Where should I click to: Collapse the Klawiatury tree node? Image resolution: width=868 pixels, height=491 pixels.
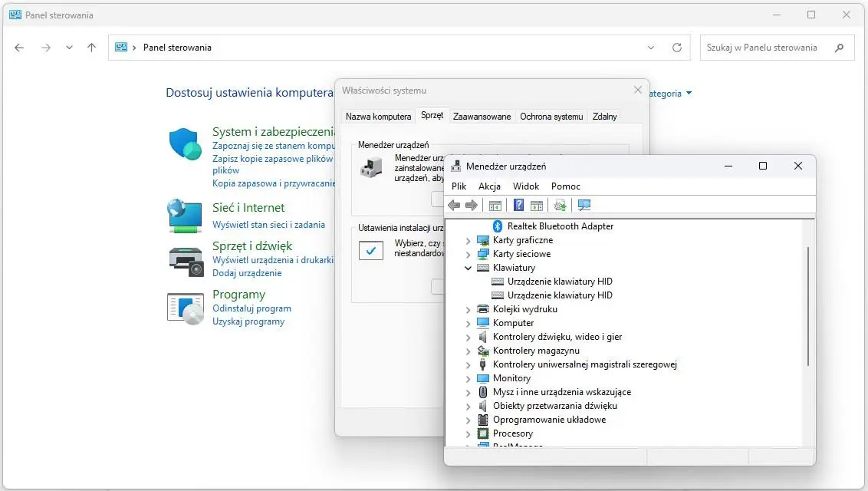[x=469, y=268]
